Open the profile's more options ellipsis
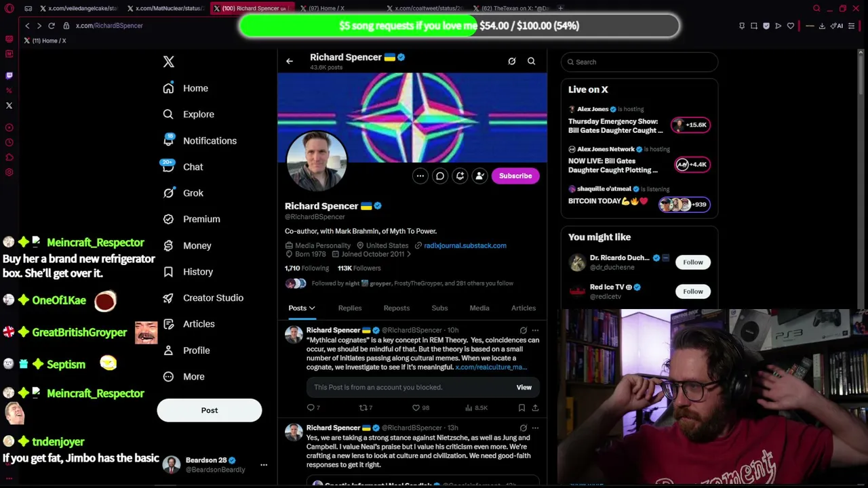Screen dimensions: 868x488 [420, 176]
